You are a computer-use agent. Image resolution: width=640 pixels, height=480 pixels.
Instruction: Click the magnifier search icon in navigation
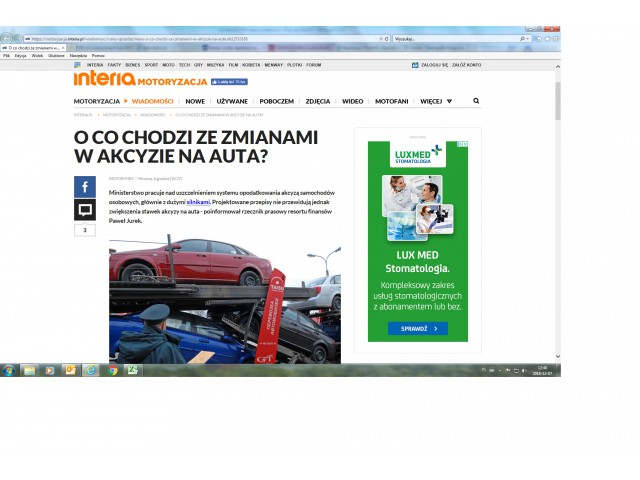(x=476, y=101)
